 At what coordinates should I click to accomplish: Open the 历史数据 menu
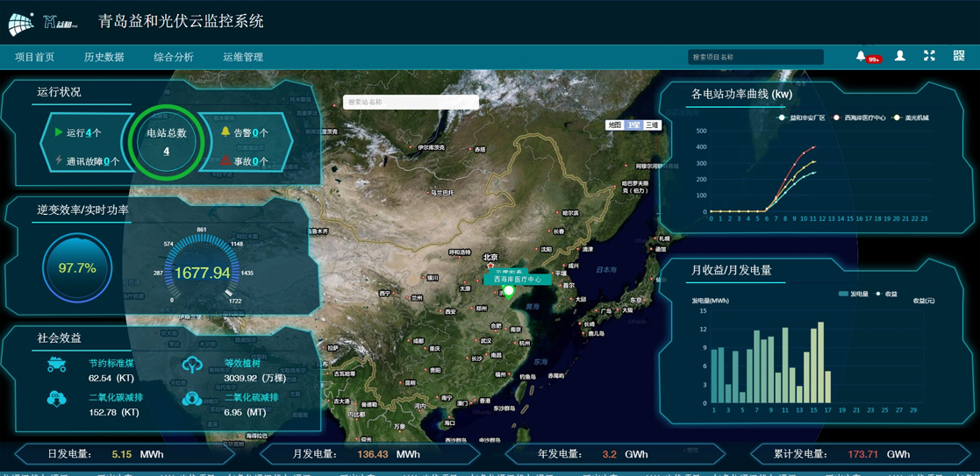pos(104,57)
